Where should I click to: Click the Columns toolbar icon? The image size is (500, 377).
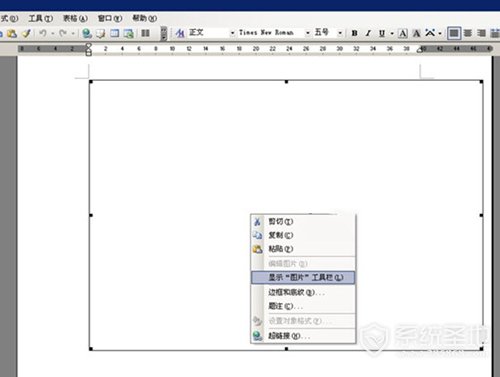click(x=145, y=33)
